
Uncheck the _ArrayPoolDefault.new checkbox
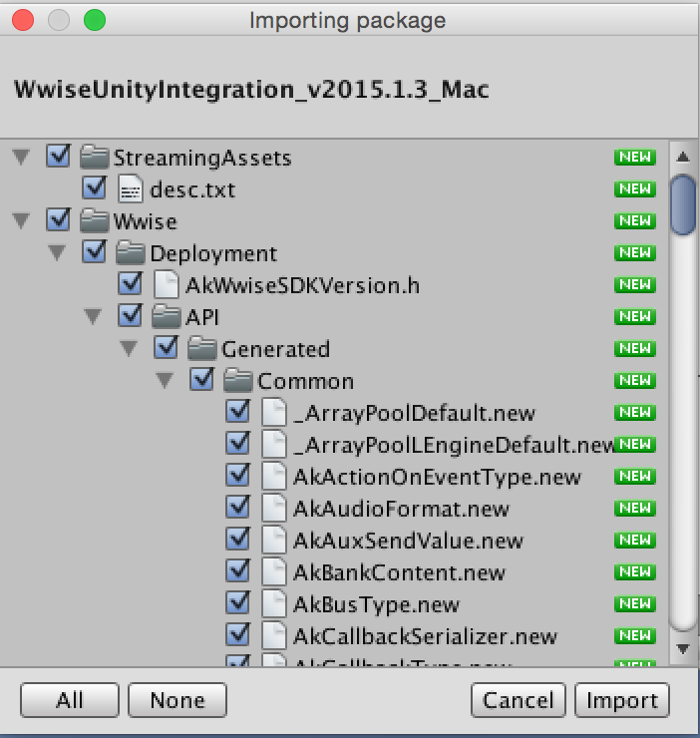pos(237,411)
